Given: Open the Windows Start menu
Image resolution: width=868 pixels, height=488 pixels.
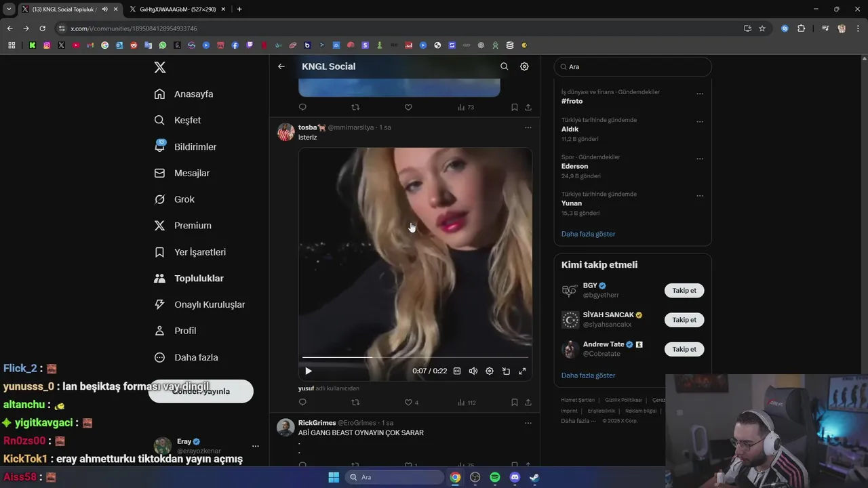Looking at the screenshot, I should [x=334, y=477].
